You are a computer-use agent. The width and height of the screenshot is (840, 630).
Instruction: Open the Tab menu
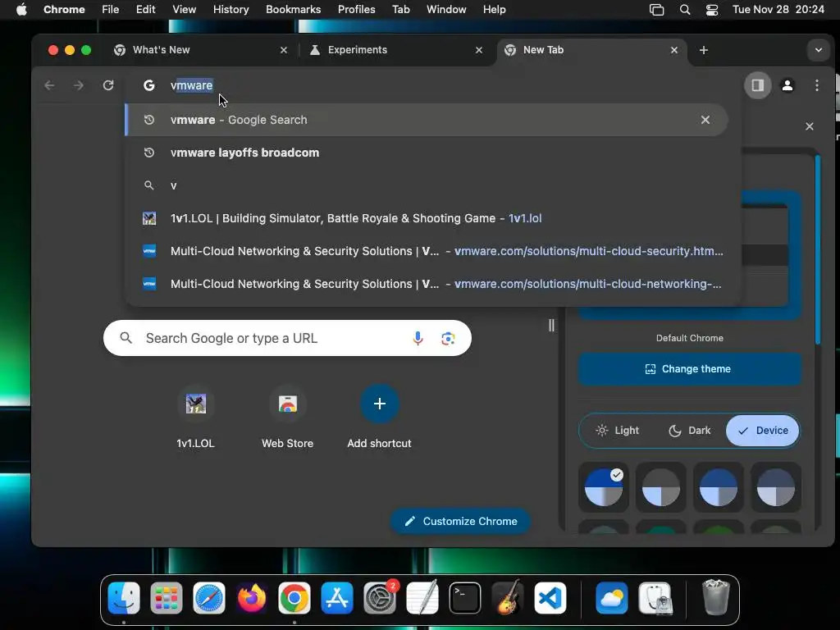pos(400,10)
